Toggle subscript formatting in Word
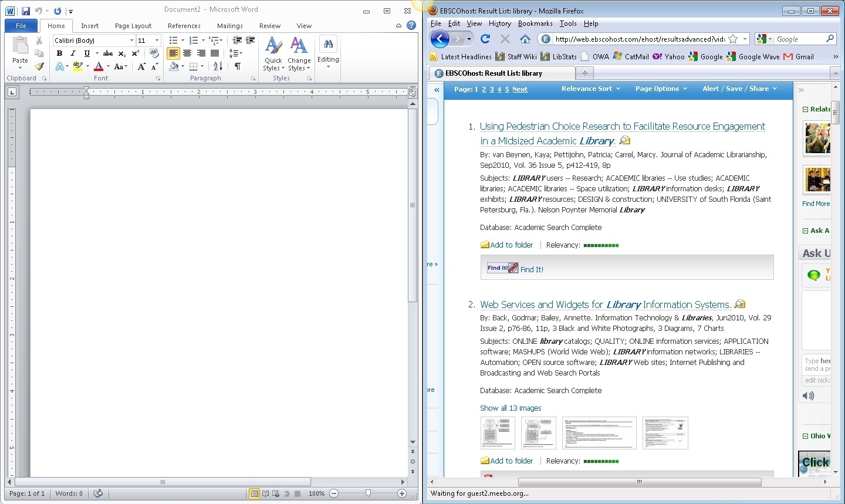 click(121, 53)
